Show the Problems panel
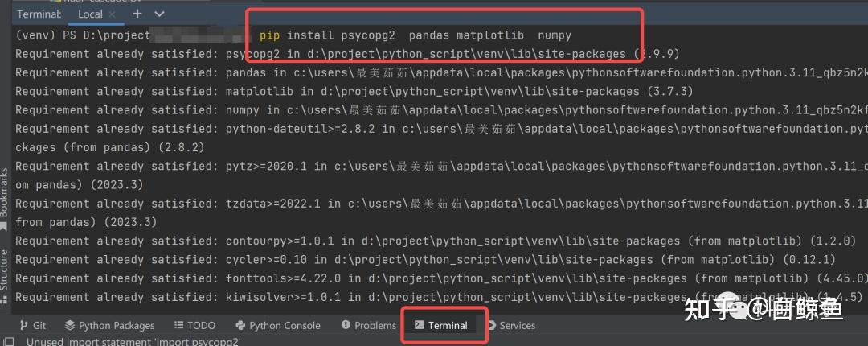The width and height of the screenshot is (868, 346). coord(369,325)
